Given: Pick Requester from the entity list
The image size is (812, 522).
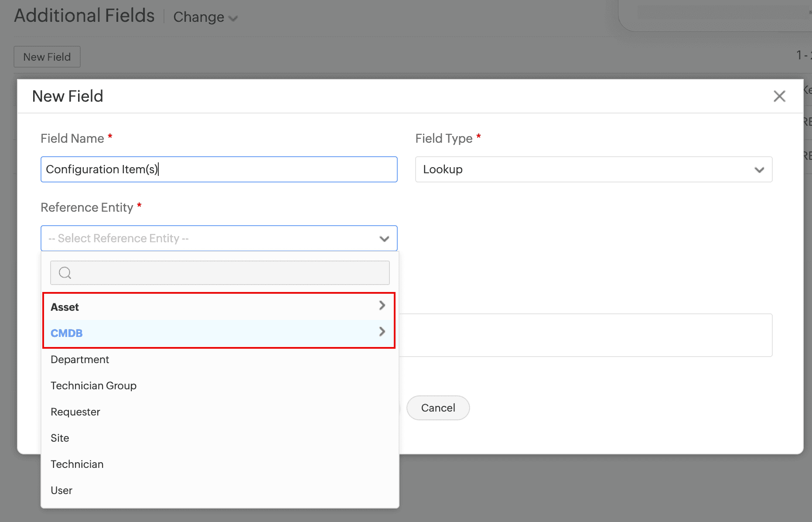Looking at the screenshot, I should pyautogui.click(x=75, y=412).
